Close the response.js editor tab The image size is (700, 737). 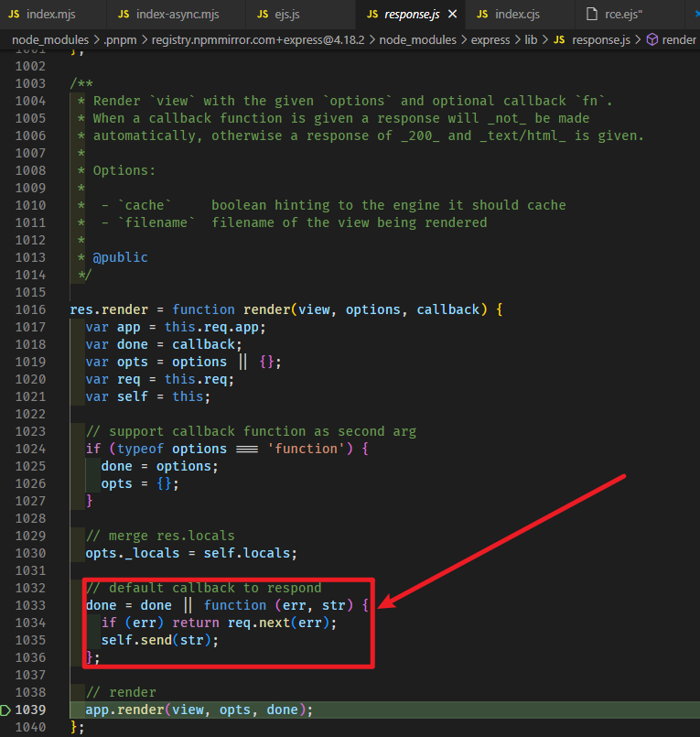(x=452, y=15)
